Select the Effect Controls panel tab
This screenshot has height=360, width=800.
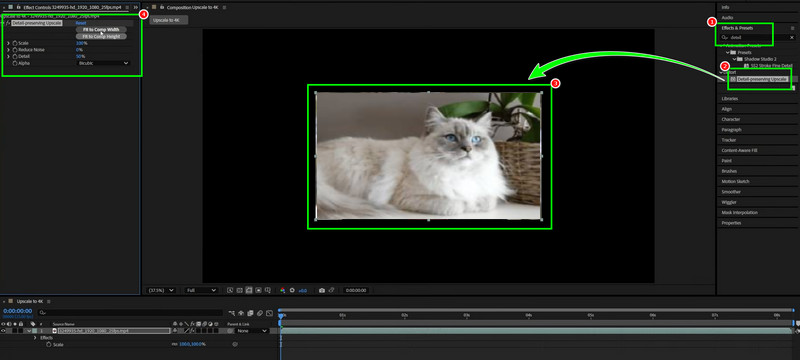72,8
